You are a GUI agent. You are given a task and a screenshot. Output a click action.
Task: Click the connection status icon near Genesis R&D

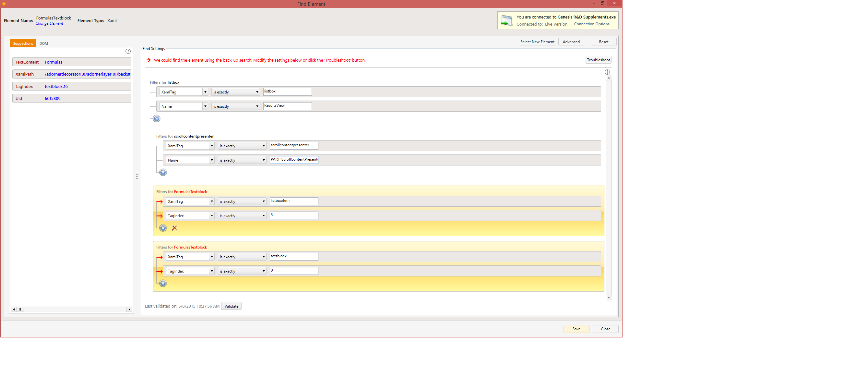click(506, 20)
